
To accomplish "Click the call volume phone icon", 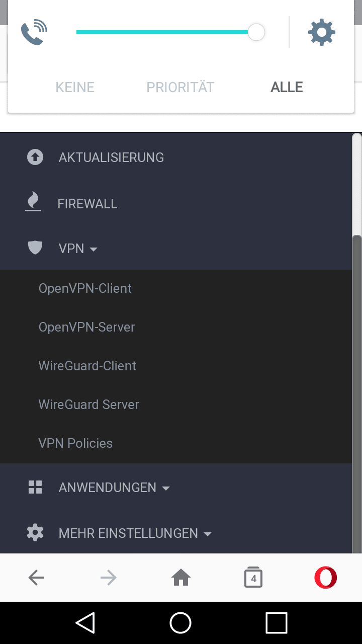I will (x=34, y=32).
